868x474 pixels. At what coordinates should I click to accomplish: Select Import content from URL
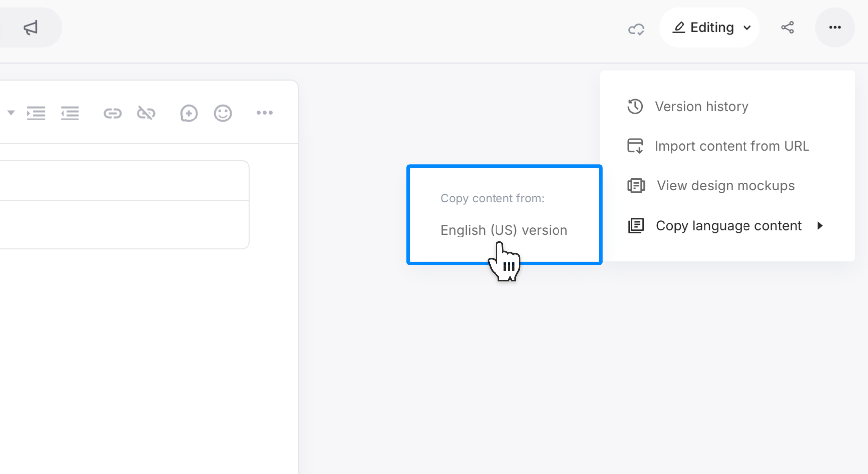point(732,145)
